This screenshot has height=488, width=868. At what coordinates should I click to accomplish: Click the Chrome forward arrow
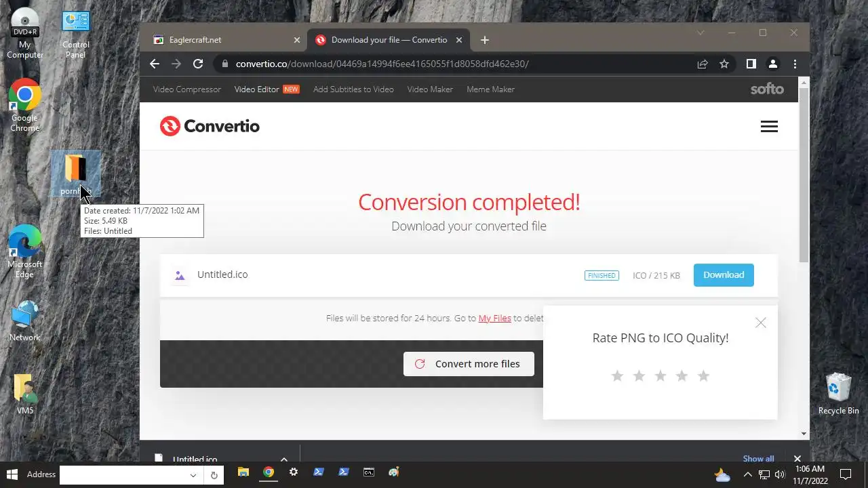click(x=176, y=64)
